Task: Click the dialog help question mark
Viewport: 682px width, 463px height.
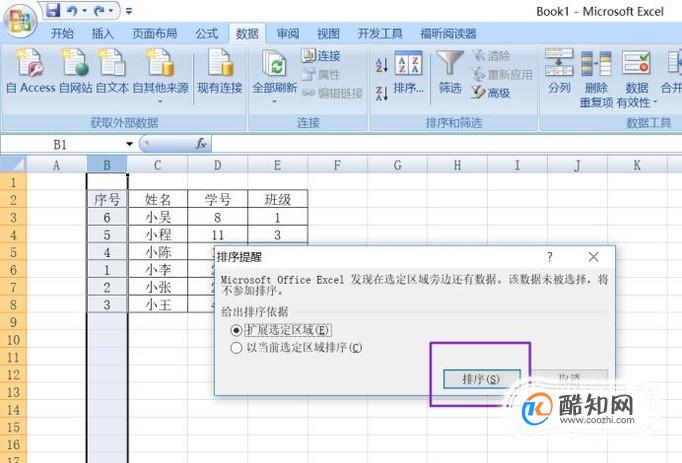Action: pyautogui.click(x=550, y=257)
